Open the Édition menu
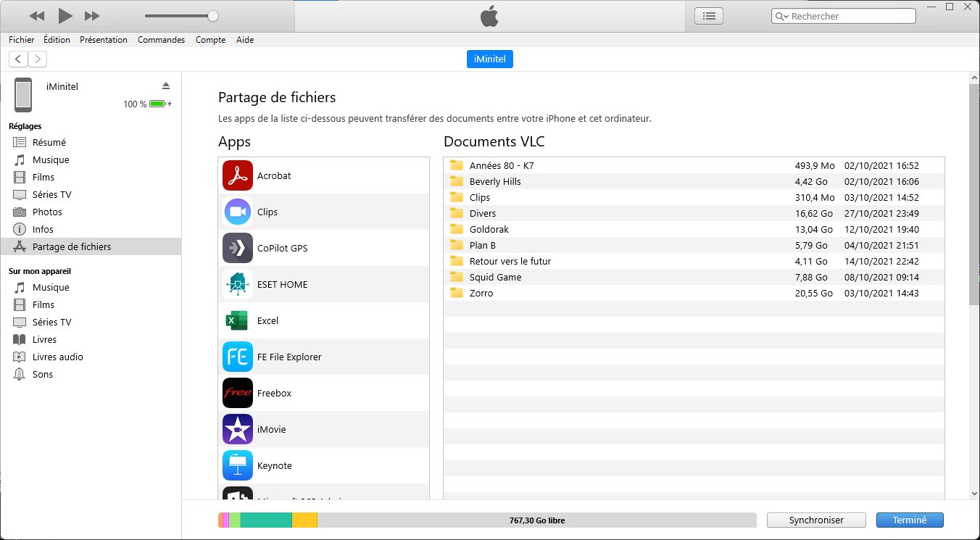980x540 pixels. click(x=57, y=40)
